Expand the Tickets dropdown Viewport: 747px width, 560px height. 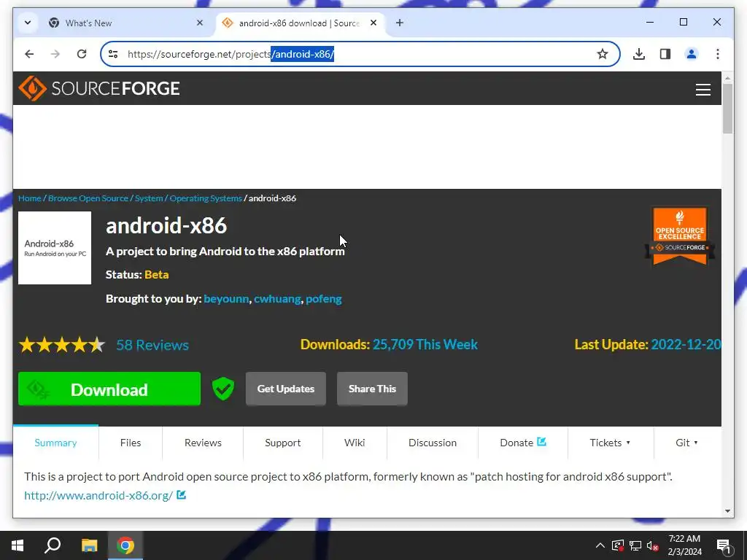click(x=611, y=443)
